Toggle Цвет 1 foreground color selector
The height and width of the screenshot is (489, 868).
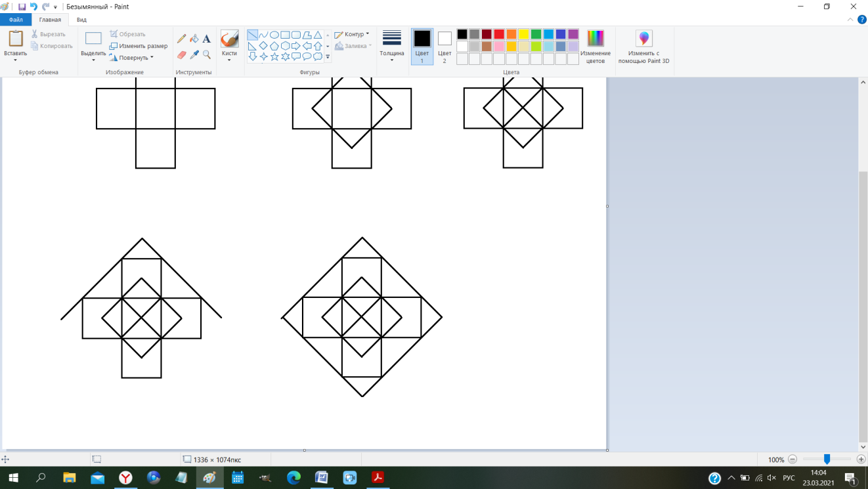pyautogui.click(x=422, y=45)
